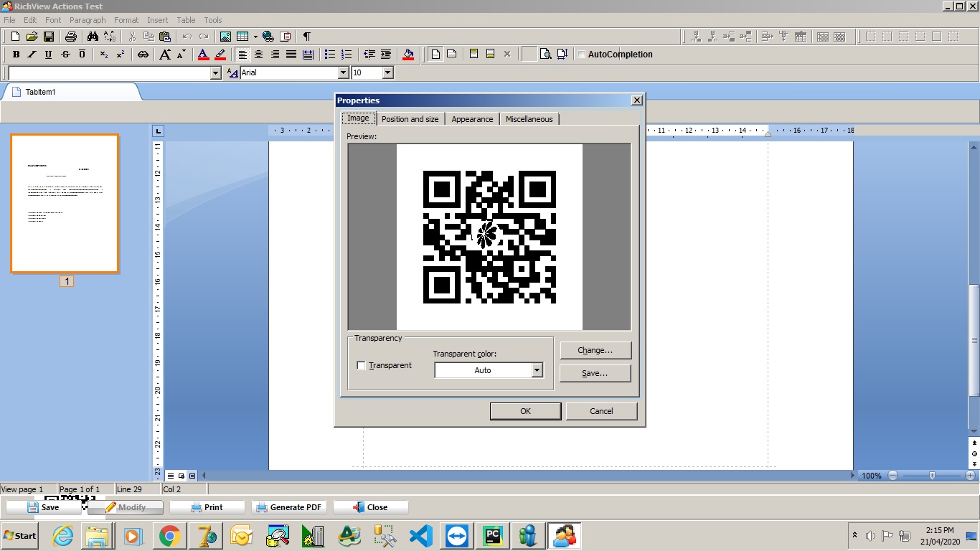Insert picture using image toolbar icon
Viewport: 980px width, 551px height.
pyautogui.click(x=225, y=37)
